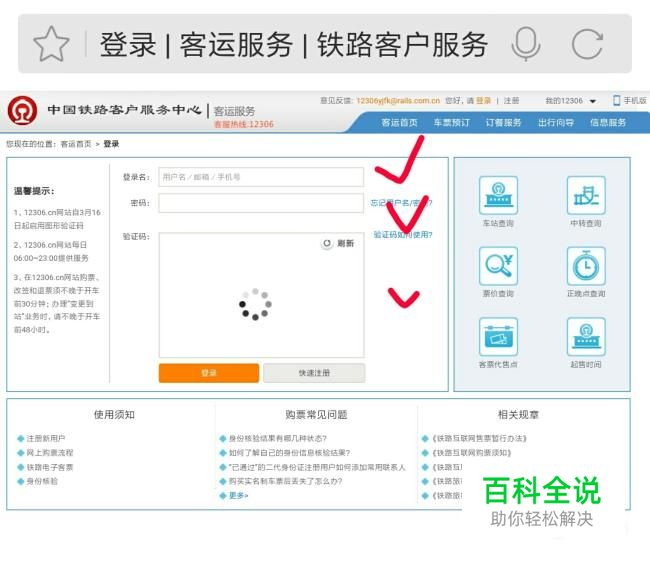Click the 客服热线:12306 text
This screenshot has width=650, height=562.
[244, 124]
